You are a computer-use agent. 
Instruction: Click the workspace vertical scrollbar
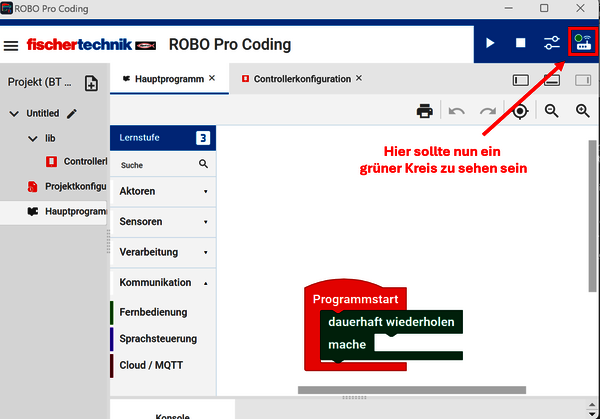coord(592,216)
